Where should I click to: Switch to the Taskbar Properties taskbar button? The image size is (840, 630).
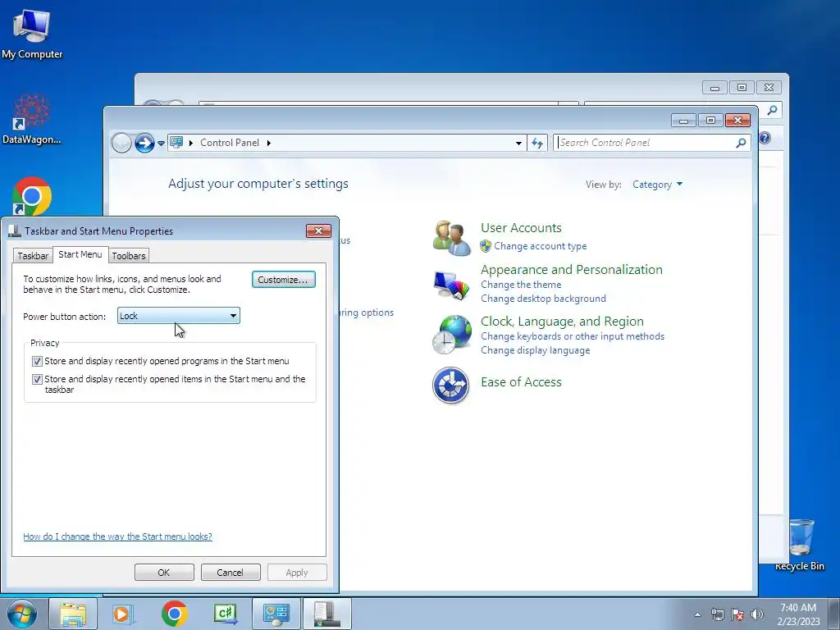[327, 614]
